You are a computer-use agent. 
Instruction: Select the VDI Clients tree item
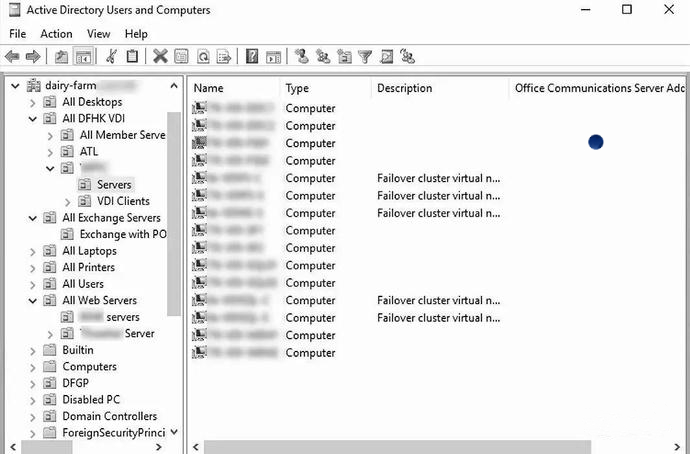(x=123, y=201)
